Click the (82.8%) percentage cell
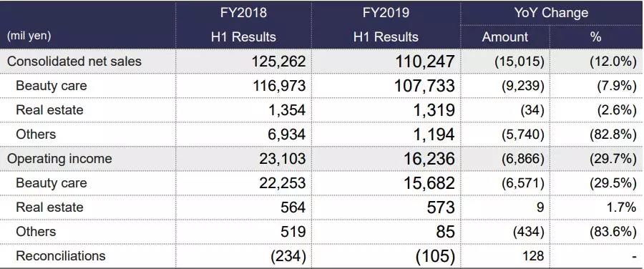The image size is (644, 269). [613, 134]
